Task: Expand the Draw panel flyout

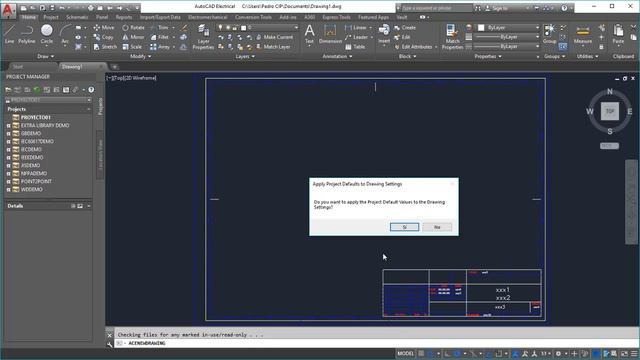Action: (x=45, y=56)
